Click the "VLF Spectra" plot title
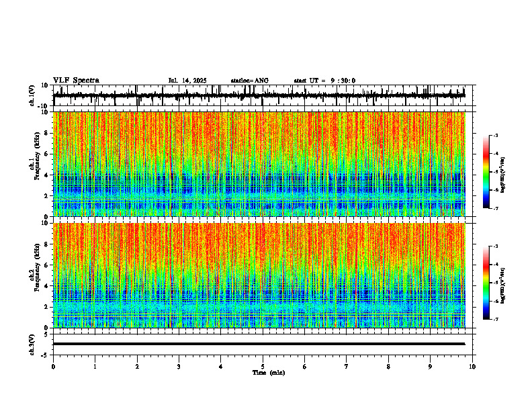The height and width of the screenshot is (411, 532). pos(76,81)
